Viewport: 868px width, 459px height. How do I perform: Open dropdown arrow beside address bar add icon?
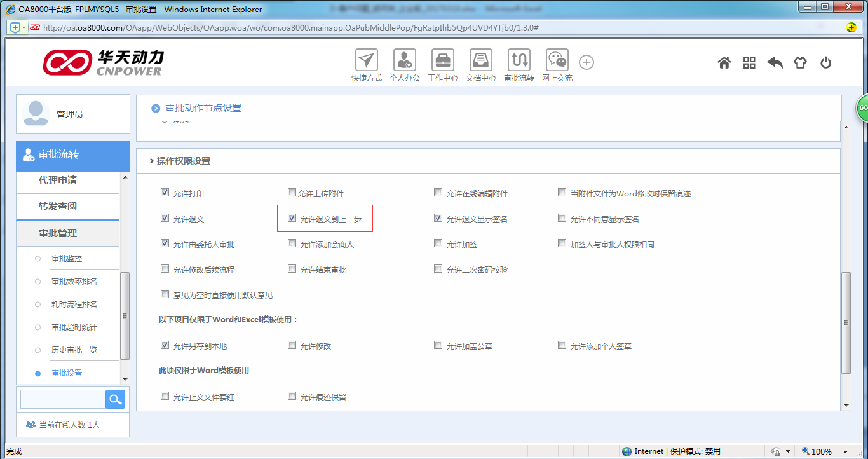[x=24, y=27]
